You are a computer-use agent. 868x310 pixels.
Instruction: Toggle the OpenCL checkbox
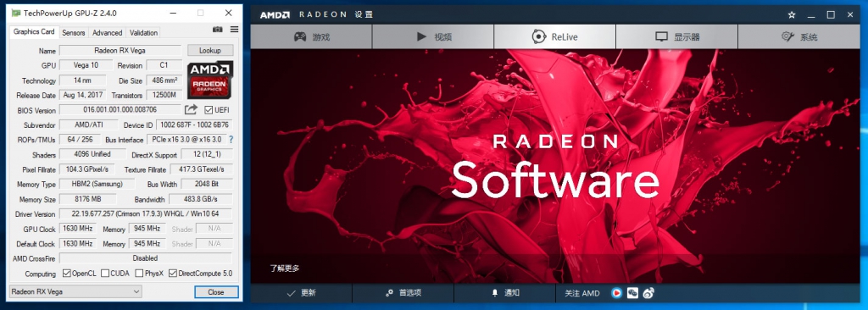pyautogui.click(x=66, y=273)
